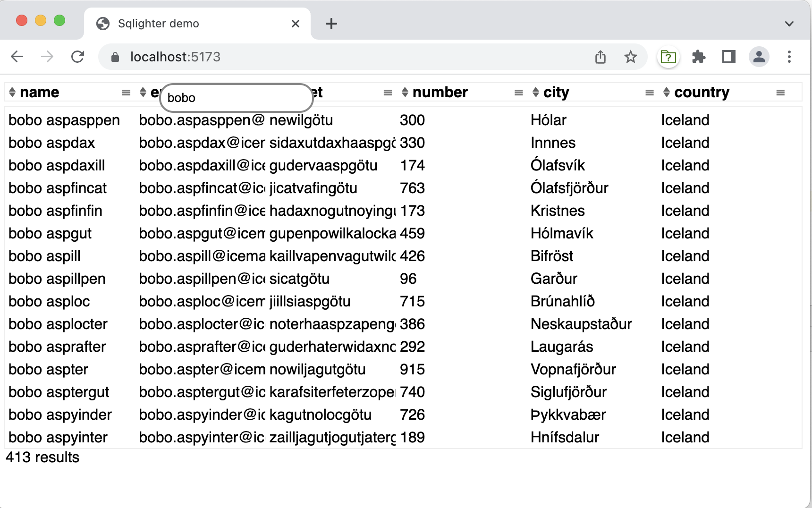Bookmark this page with the star
Image resolution: width=812 pixels, height=508 pixels.
click(630, 57)
